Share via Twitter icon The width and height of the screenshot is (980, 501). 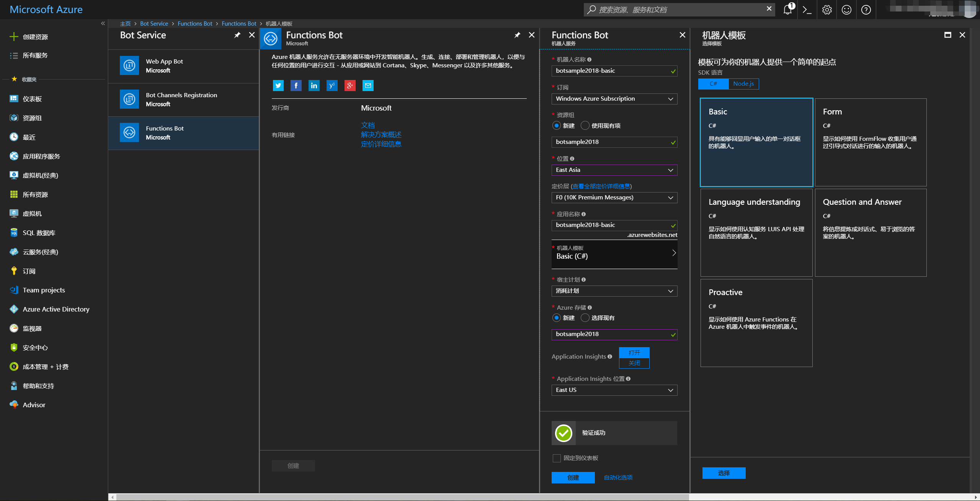(278, 85)
